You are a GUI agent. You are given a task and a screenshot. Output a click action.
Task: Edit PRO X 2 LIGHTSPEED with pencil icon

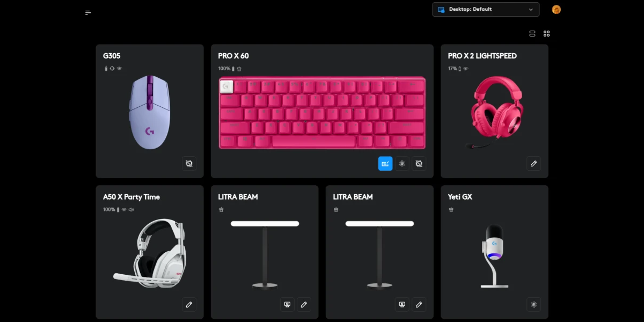(x=533, y=164)
